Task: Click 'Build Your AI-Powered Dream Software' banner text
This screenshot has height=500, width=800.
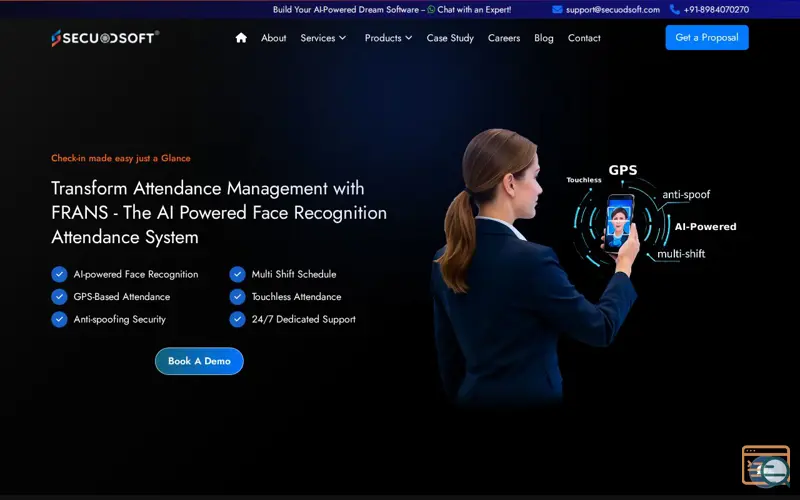Action: click(x=345, y=9)
